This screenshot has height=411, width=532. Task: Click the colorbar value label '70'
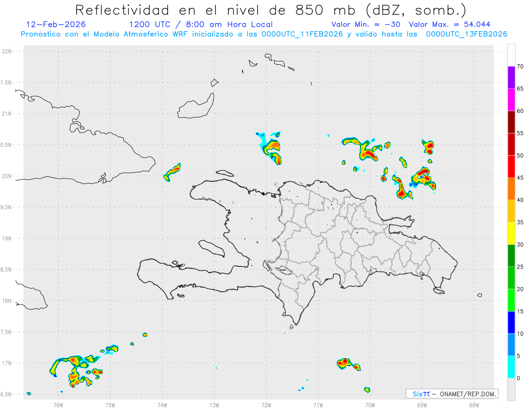[520, 67]
